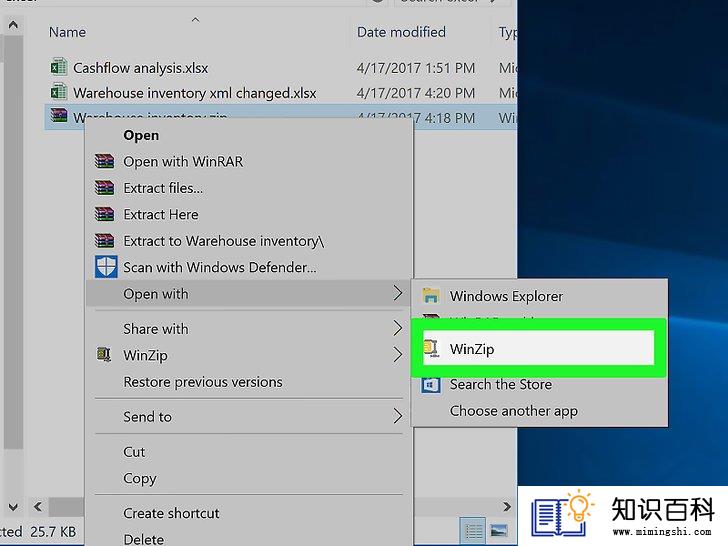Click the Store icon beside Search the Store

coord(431,385)
